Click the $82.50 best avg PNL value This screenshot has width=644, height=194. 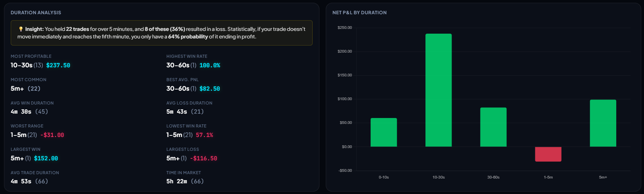[210, 89]
